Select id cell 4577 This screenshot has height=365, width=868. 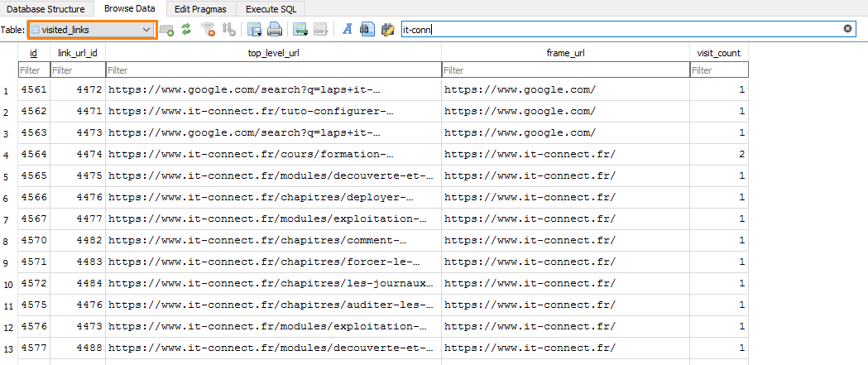tap(34, 348)
